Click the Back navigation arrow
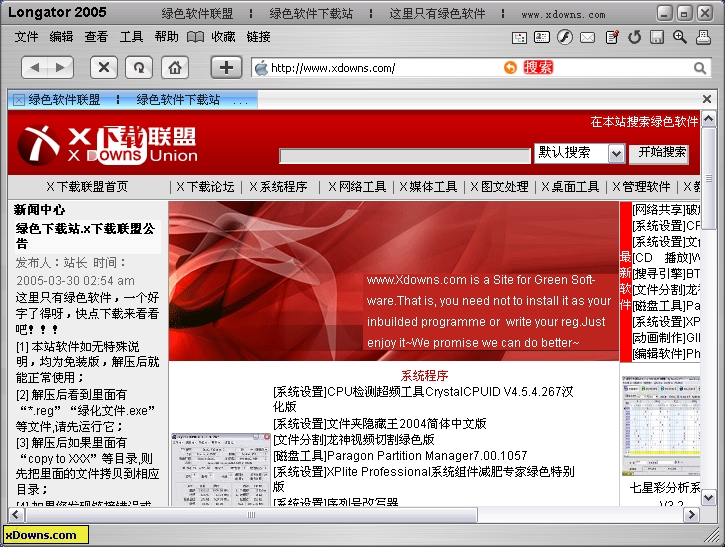Screen dimensions: 725x547 [x=35, y=68]
